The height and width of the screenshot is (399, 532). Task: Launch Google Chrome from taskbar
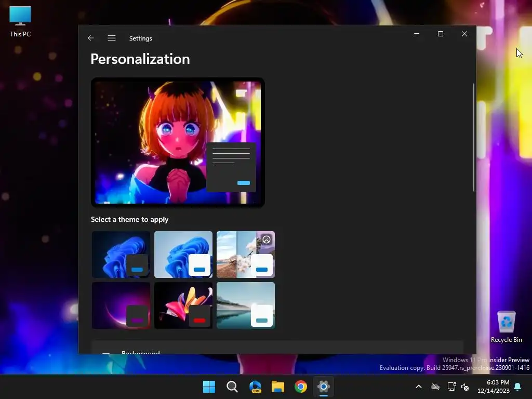click(x=301, y=387)
